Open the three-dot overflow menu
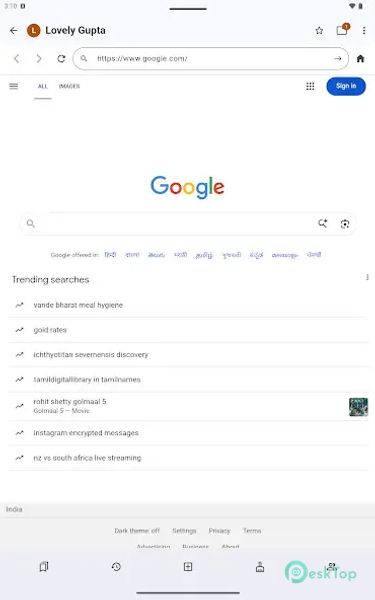Viewport: 375px width, 600px height. (x=364, y=31)
